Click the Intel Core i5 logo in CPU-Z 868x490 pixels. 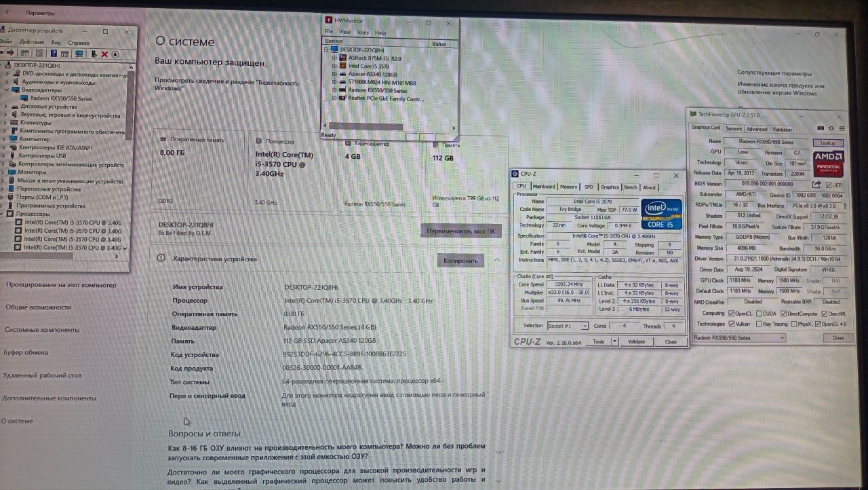(663, 214)
